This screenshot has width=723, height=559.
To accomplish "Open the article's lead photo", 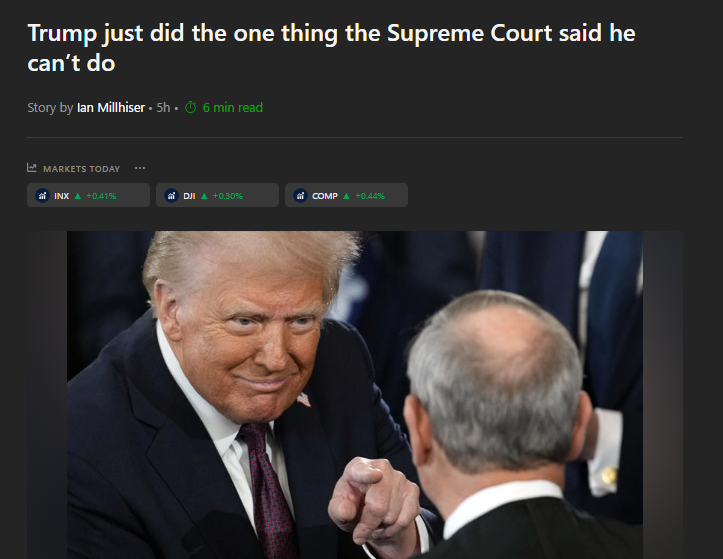I will click(x=355, y=395).
